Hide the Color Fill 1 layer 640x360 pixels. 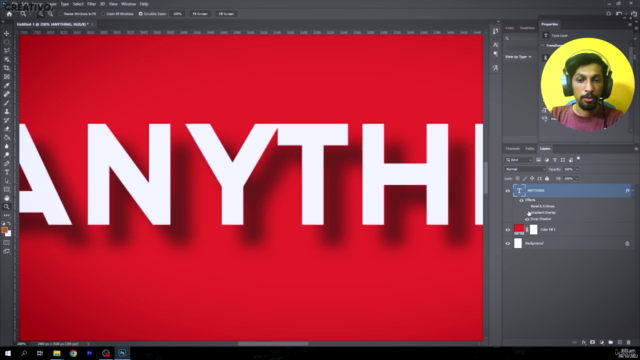pos(508,230)
